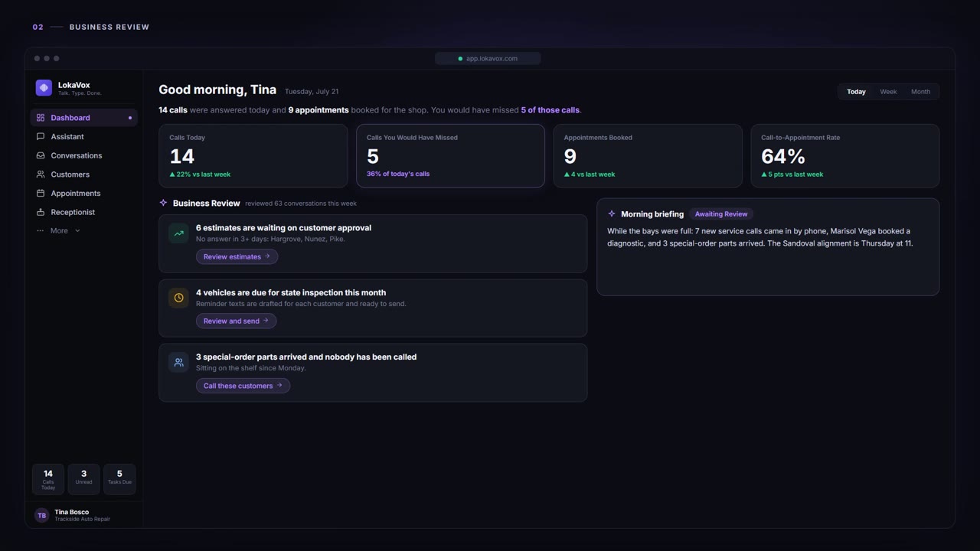Switch to the Month time range

point(920,92)
